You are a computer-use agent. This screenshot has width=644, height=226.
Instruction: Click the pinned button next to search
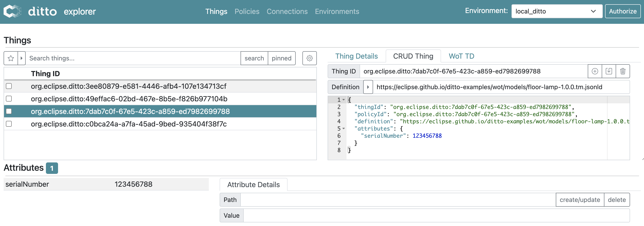pyautogui.click(x=282, y=58)
